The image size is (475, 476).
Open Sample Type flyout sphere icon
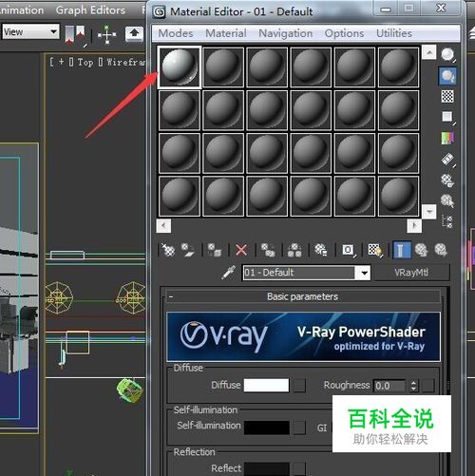(447, 55)
